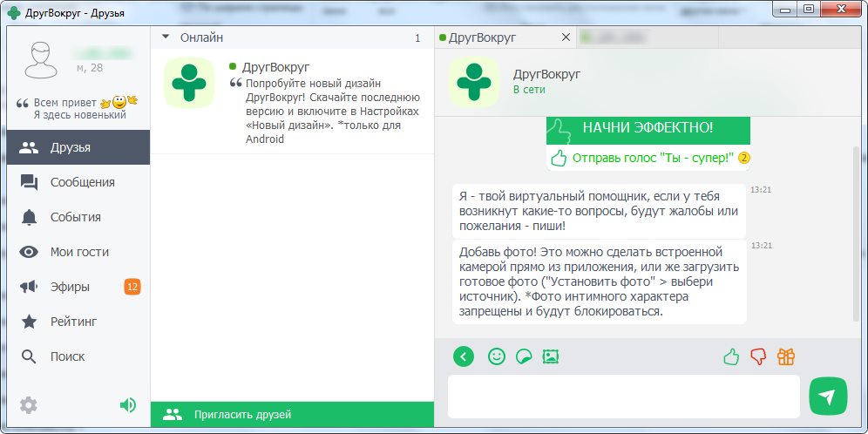
Task: Attach a photo via image icon
Action: pos(550,356)
